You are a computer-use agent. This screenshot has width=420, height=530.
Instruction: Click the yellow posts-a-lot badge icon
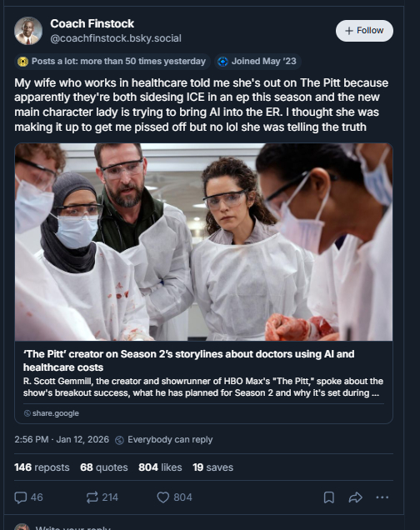[x=22, y=62]
